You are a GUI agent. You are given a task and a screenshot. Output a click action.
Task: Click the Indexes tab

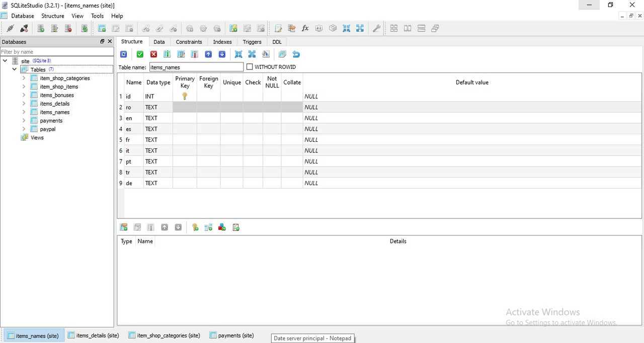222,42
